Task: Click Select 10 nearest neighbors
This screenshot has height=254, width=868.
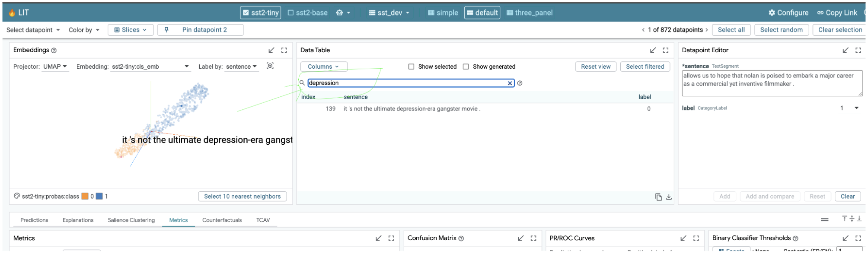Action: [242, 197]
